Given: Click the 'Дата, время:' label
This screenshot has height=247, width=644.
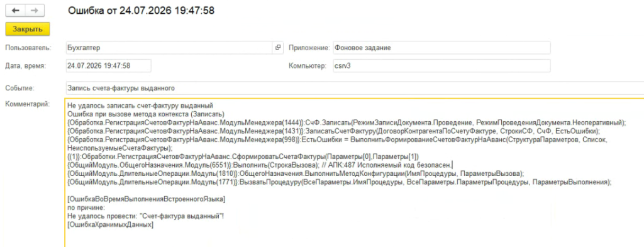Looking at the screenshot, I should point(25,65).
